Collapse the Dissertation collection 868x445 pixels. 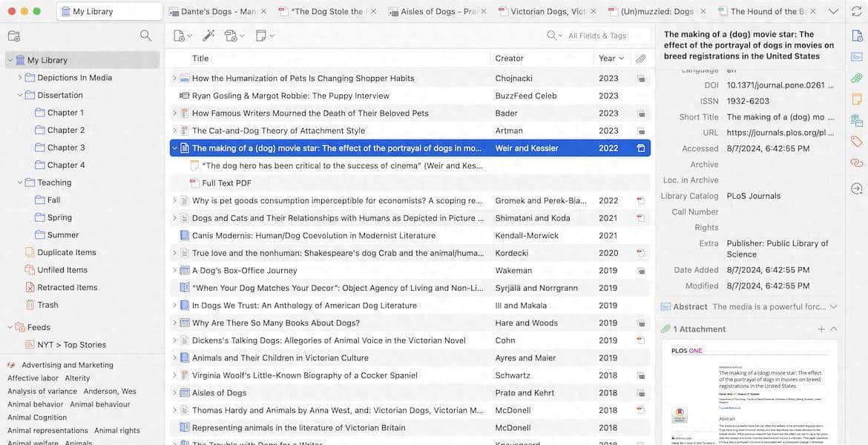pyautogui.click(x=20, y=95)
